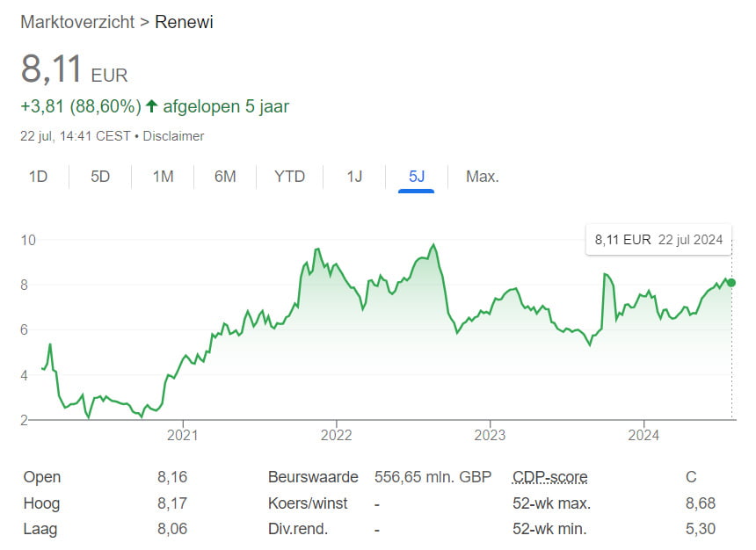This screenshot has width=756, height=550.
Task: Select the 6M range tab
Action: pyautogui.click(x=225, y=177)
